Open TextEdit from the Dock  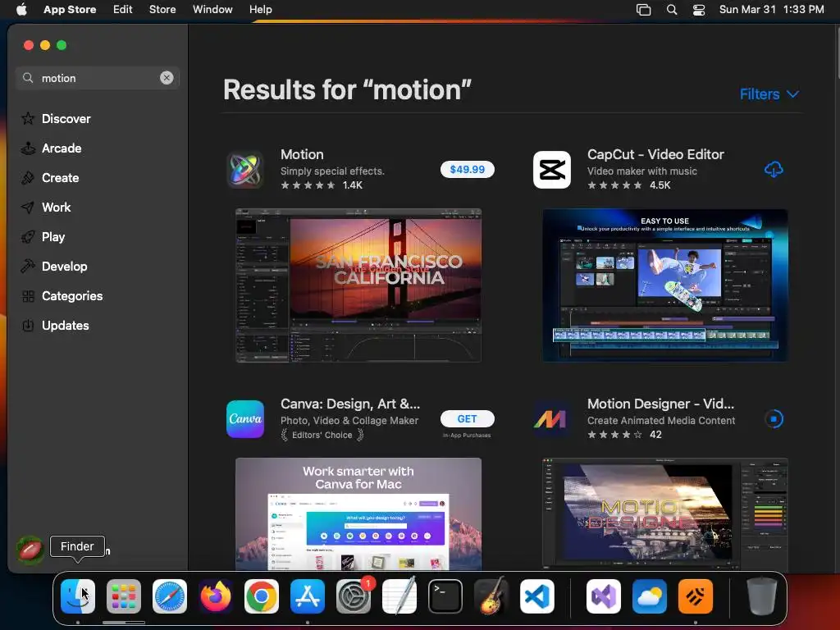coord(399,596)
